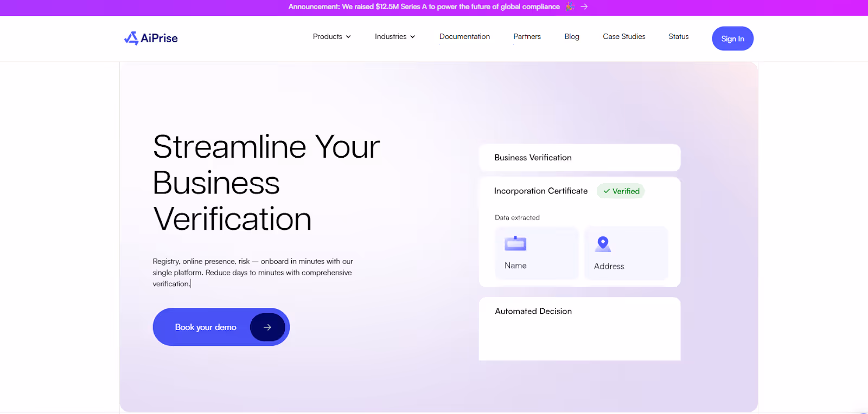The height and width of the screenshot is (414, 868).
Task: Click the green Verified checkmark badge
Action: [621, 191]
